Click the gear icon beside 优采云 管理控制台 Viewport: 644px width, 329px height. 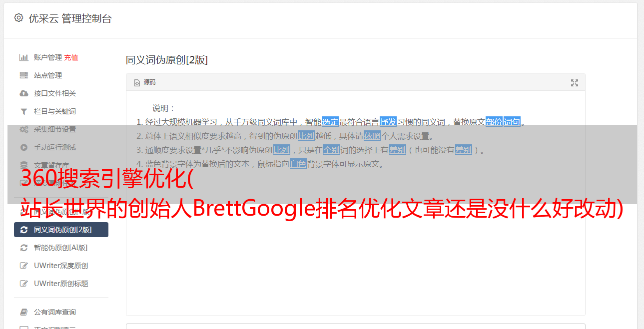[x=18, y=18]
